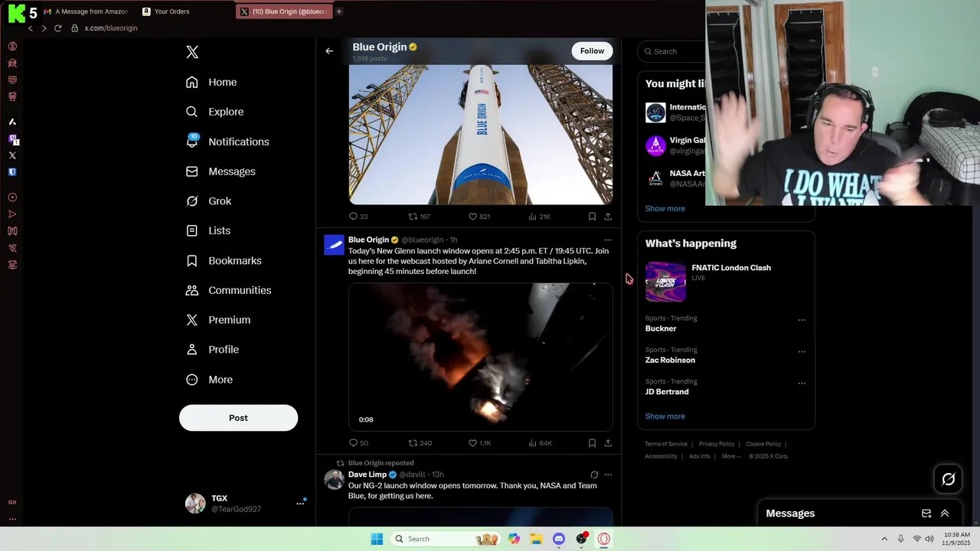Open the Terms of Service link
The width and height of the screenshot is (980, 551).
[x=666, y=444]
